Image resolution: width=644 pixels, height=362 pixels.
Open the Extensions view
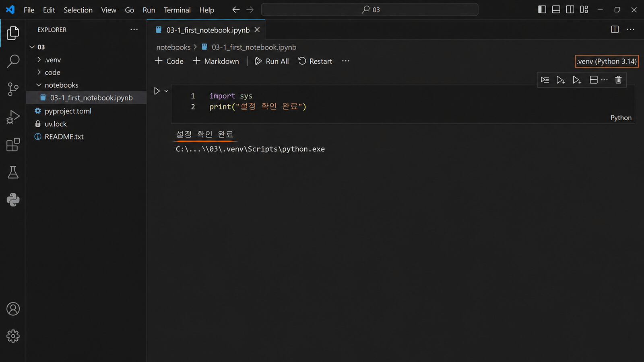pyautogui.click(x=13, y=144)
